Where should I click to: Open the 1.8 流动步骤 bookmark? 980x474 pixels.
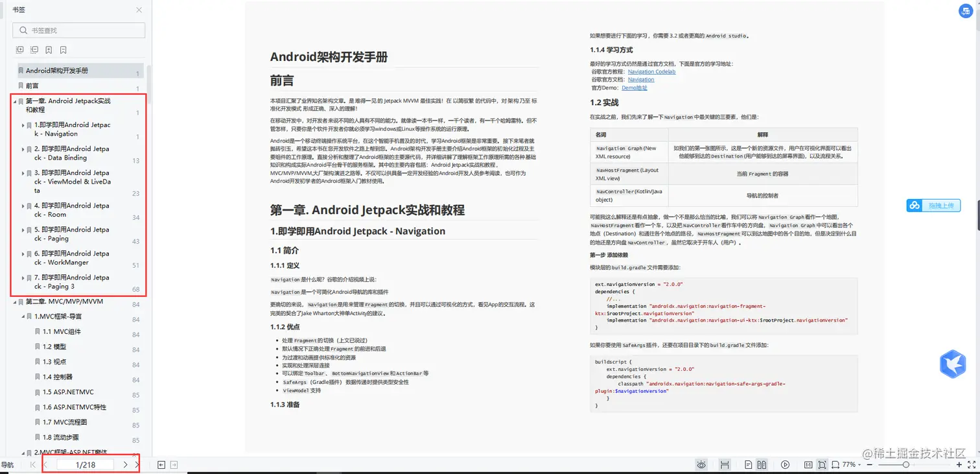pos(61,438)
